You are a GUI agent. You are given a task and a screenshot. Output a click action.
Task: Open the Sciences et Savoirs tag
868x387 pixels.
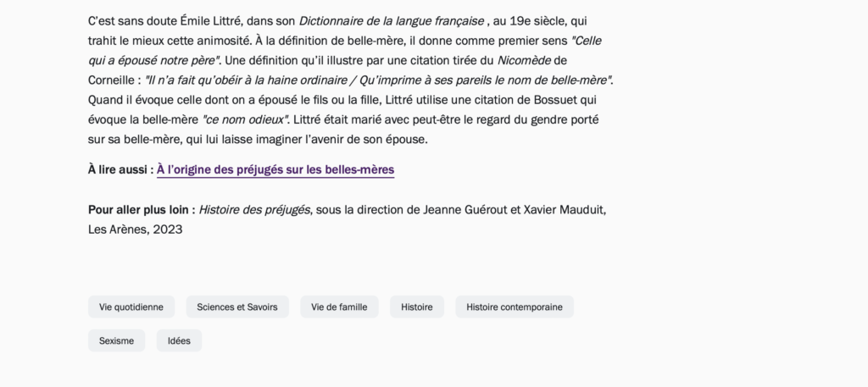tap(237, 307)
